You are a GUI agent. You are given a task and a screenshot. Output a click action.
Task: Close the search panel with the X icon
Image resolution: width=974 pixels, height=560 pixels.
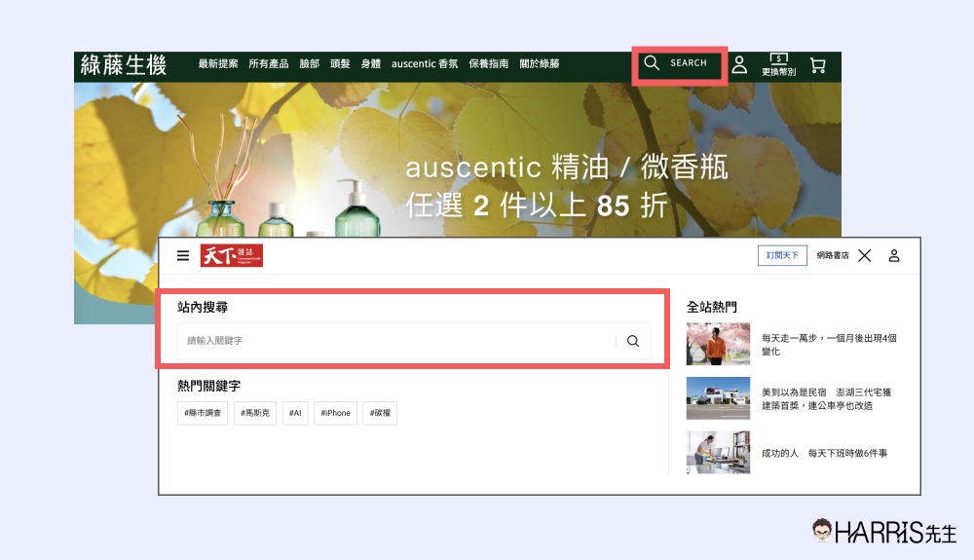pos(864,256)
